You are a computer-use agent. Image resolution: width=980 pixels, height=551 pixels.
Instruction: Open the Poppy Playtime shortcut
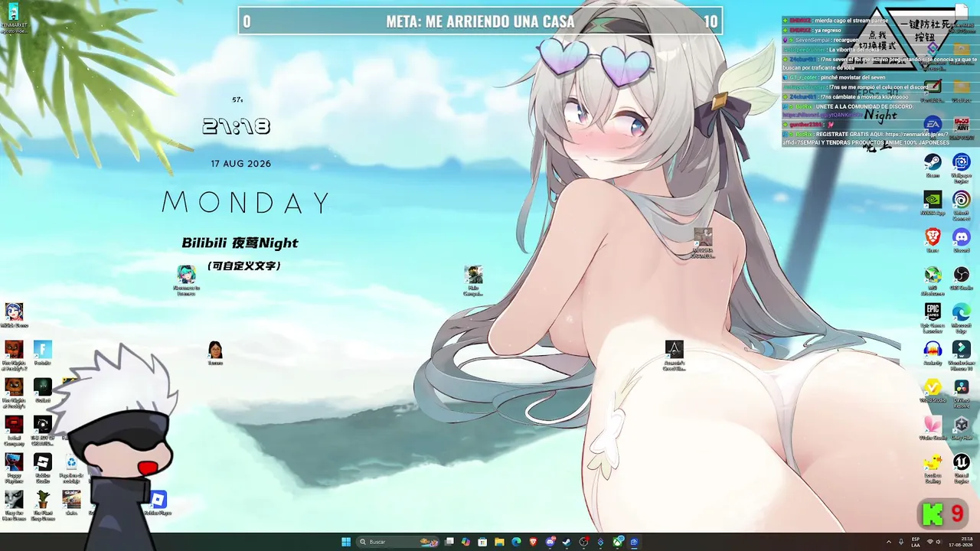(x=14, y=468)
